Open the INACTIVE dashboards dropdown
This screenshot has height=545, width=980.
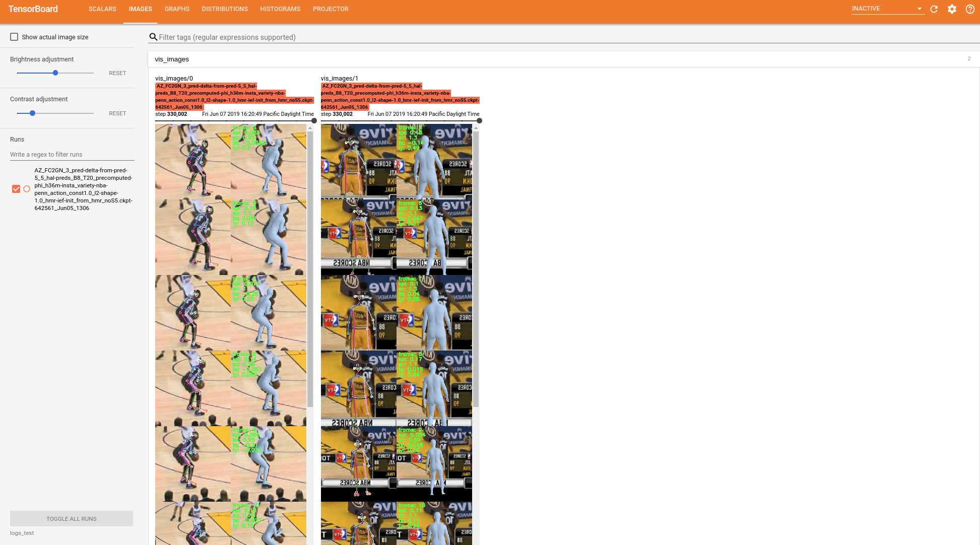tap(888, 9)
